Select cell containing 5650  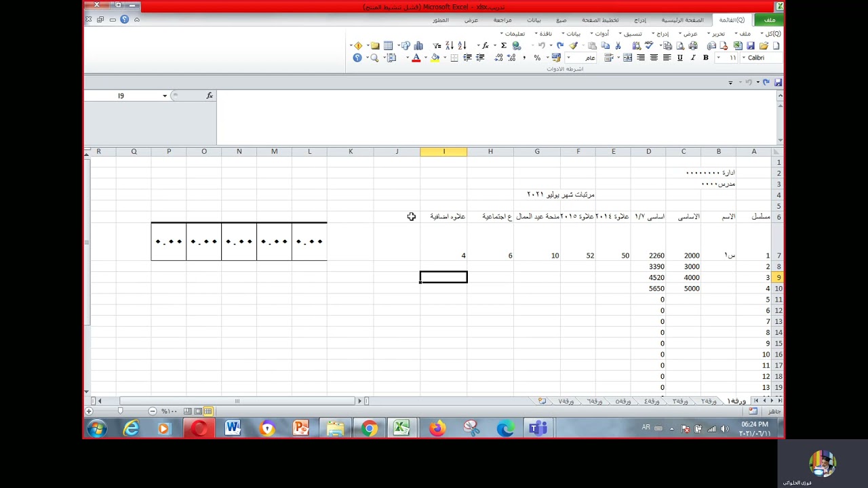(648, 288)
